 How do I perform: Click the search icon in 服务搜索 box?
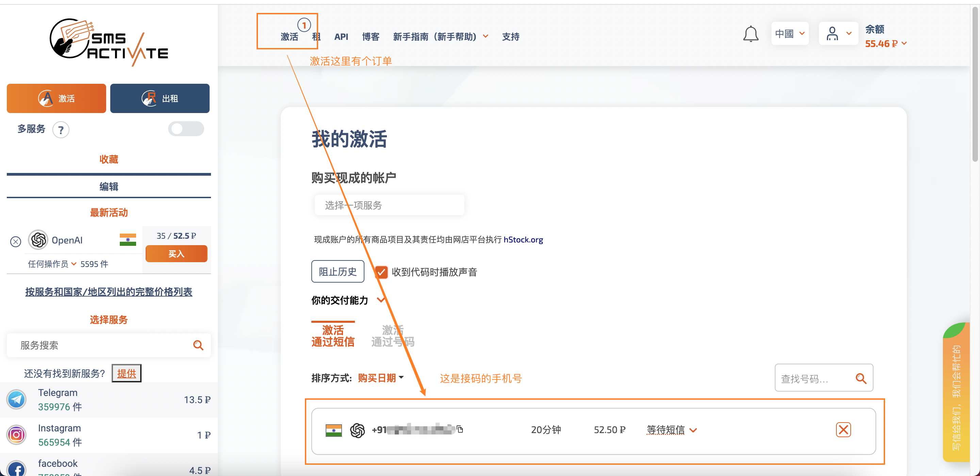[198, 345]
